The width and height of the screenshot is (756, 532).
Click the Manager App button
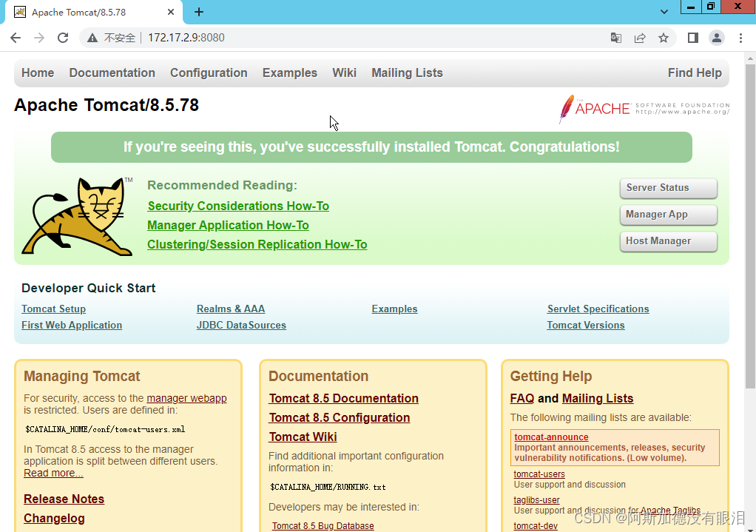(668, 215)
